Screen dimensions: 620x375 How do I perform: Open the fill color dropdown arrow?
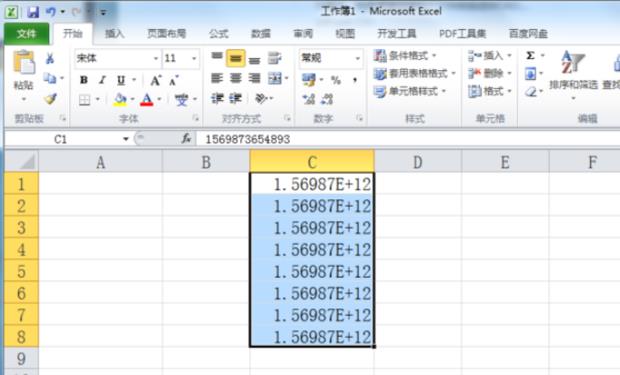coord(132,99)
